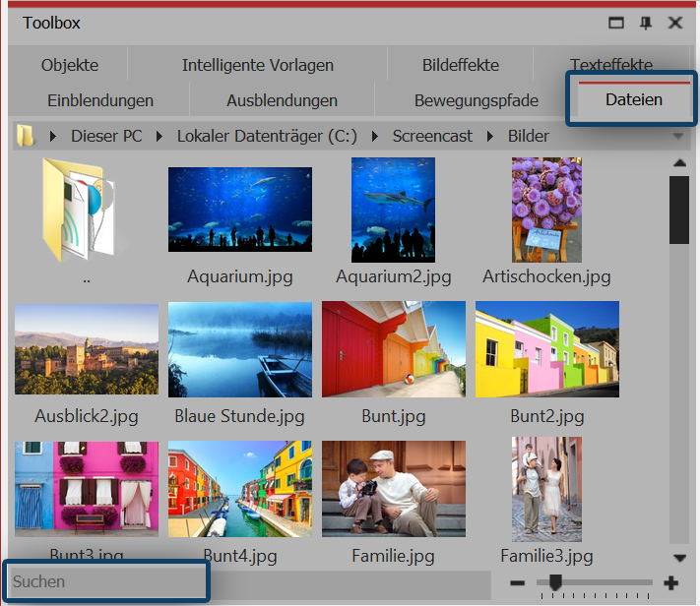Image resolution: width=700 pixels, height=606 pixels.
Task: Select the Bildeffekte tab
Action: click(x=461, y=65)
